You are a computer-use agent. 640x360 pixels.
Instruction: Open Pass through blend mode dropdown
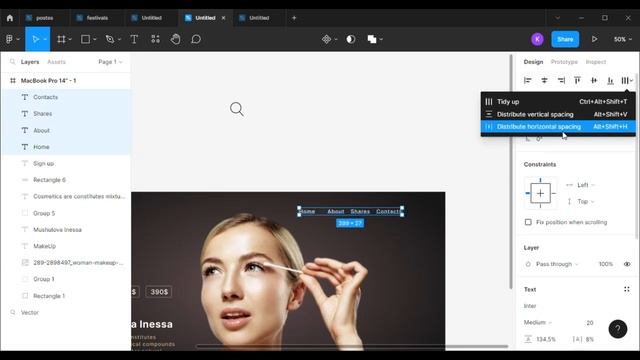[557, 264]
